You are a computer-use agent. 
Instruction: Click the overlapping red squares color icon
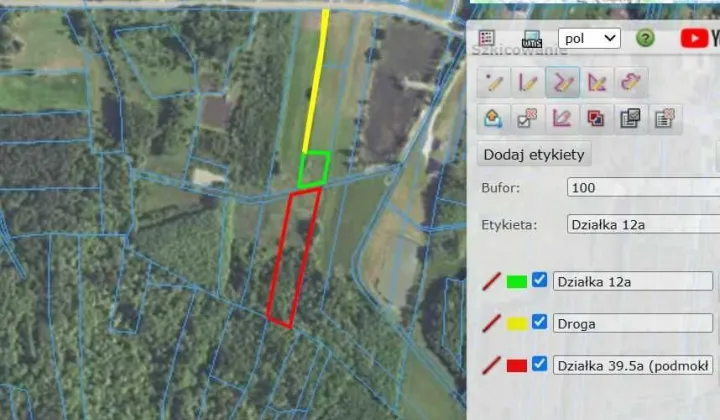(x=596, y=119)
